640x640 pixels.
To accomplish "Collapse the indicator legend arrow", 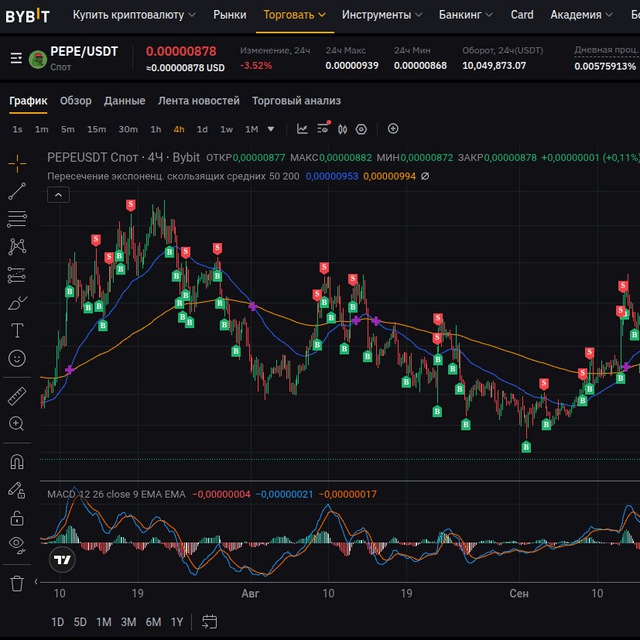I will [58, 195].
